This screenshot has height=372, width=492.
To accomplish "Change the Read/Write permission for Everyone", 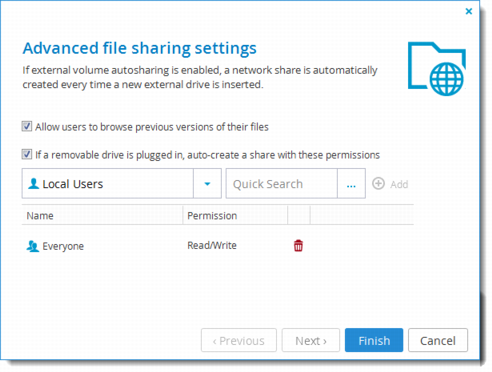I will pyautogui.click(x=212, y=246).
